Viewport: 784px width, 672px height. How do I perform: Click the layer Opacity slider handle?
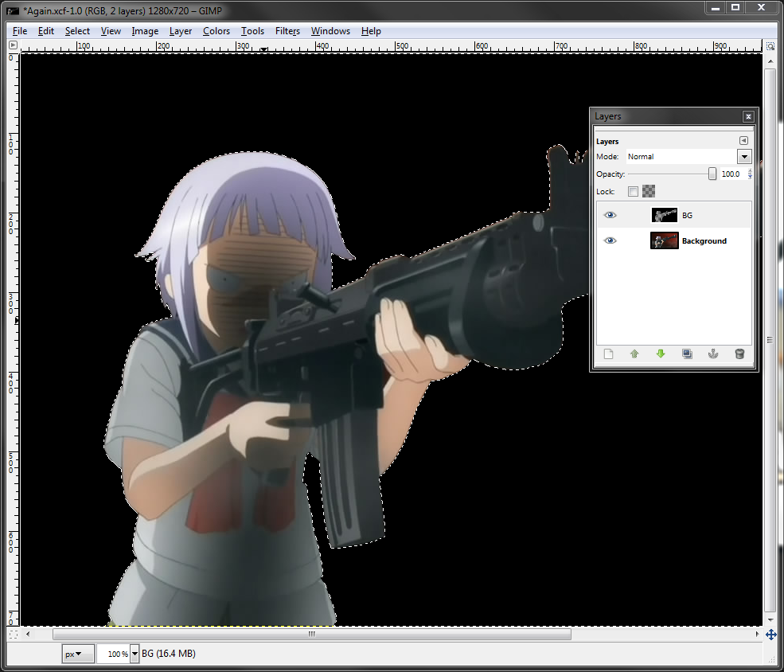tap(712, 174)
